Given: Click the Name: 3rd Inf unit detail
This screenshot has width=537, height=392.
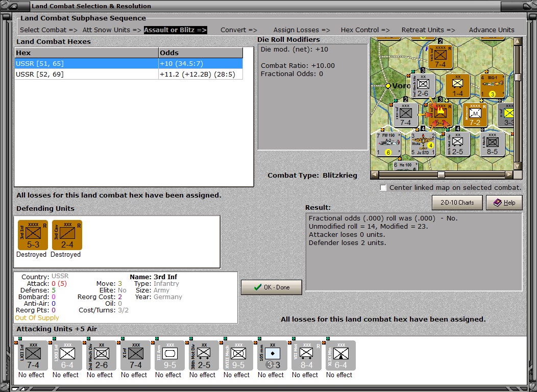Looking at the screenshot, I should pos(154,277).
